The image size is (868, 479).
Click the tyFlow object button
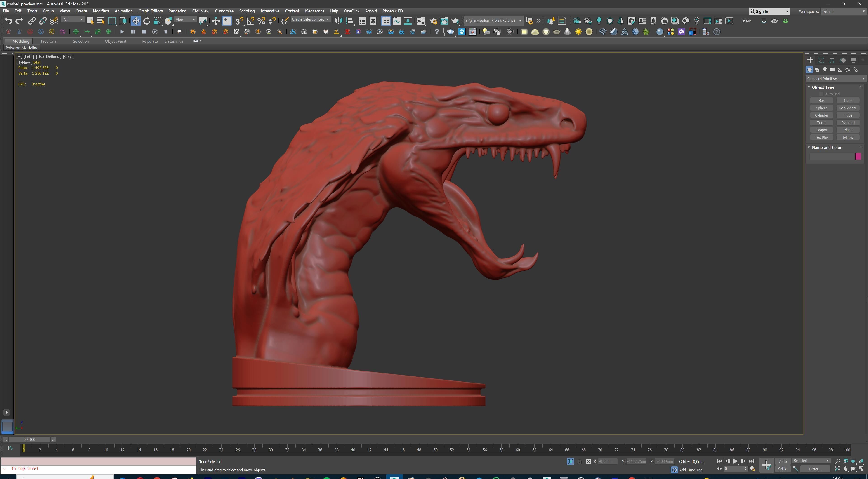(x=848, y=137)
